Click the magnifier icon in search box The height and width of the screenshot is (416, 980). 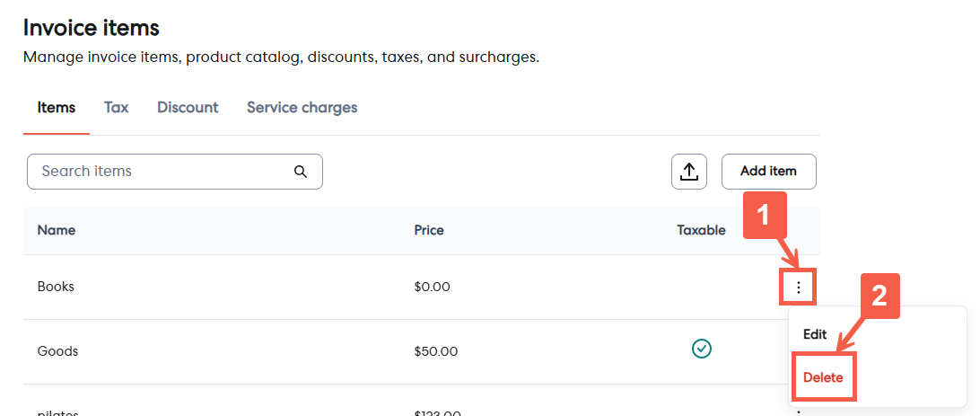click(x=301, y=172)
